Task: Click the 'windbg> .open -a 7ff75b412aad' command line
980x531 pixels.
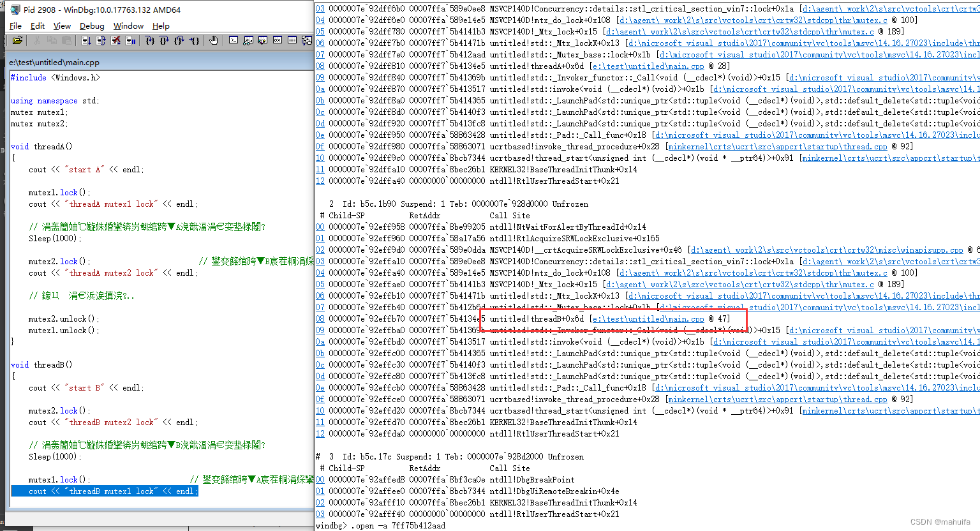Action: [x=380, y=526]
